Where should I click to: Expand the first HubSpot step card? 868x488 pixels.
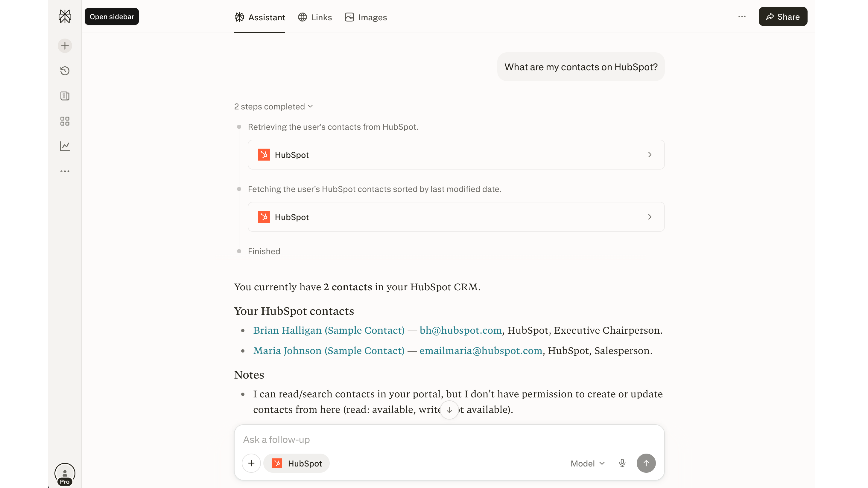tap(456, 155)
